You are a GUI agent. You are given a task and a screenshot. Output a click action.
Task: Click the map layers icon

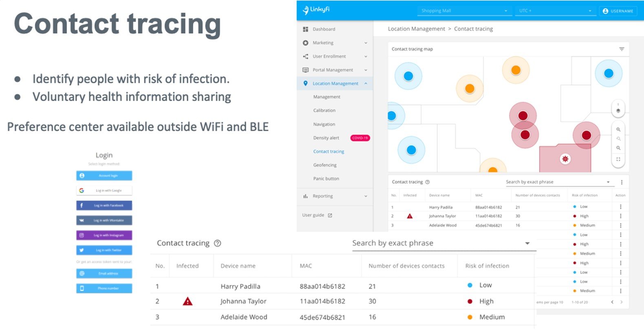(x=618, y=110)
